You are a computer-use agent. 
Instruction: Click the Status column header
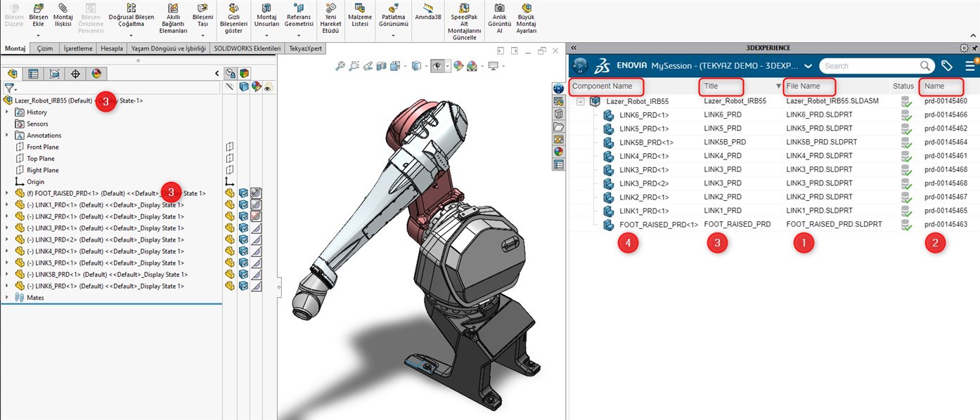(903, 86)
